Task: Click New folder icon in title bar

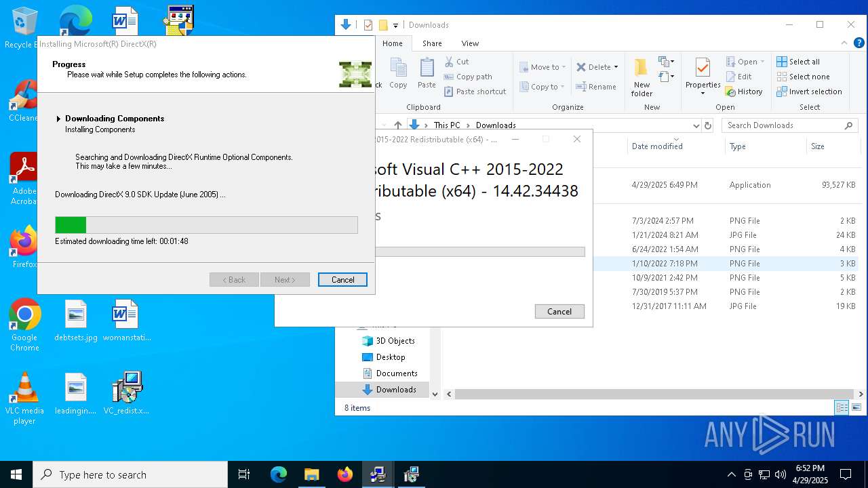Action: (383, 25)
